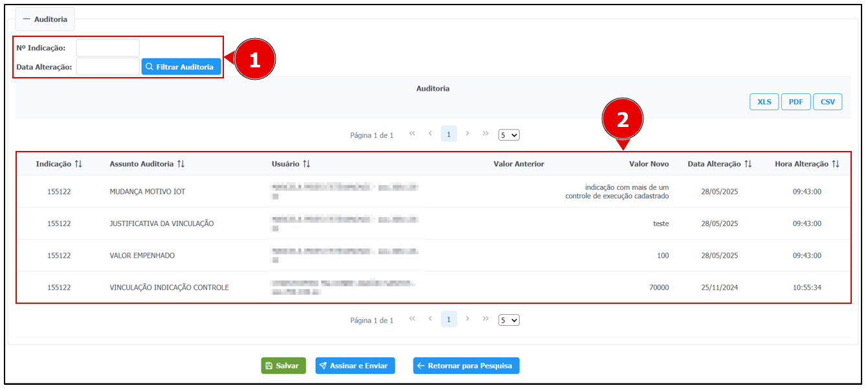Sort by Indicação column arrows
This screenshot has width=868, height=390.
click(78, 164)
